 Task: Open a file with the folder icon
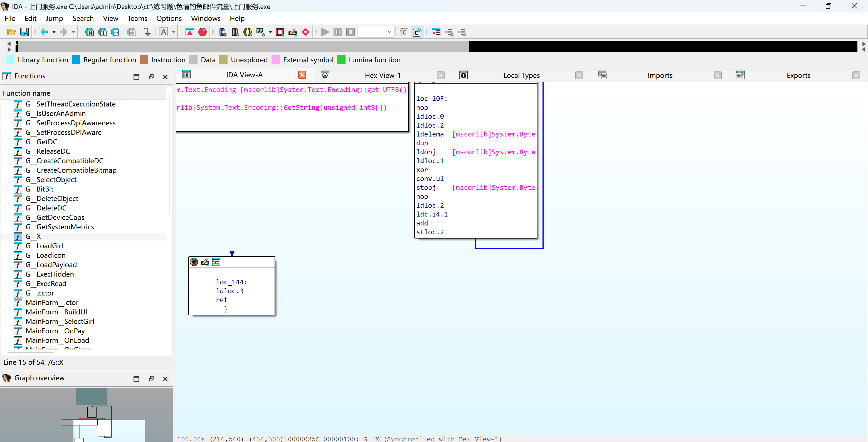tap(11, 32)
